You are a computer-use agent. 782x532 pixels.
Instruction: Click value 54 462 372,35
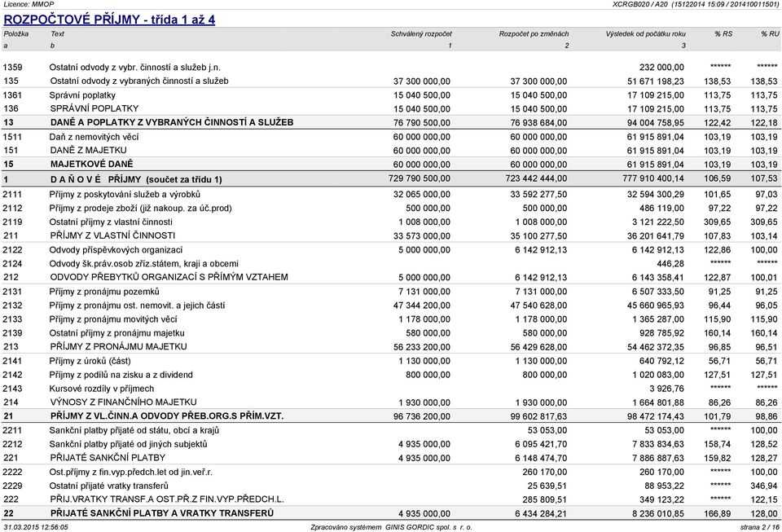[656, 347]
